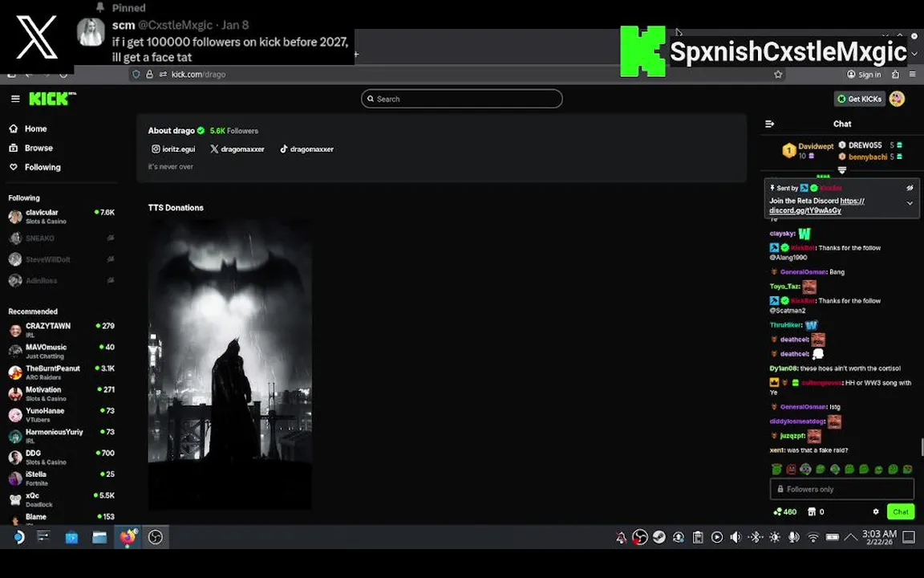Expand the chat leaderboard arrow
Viewport: 924px width, 578px height.
[x=842, y=170]
